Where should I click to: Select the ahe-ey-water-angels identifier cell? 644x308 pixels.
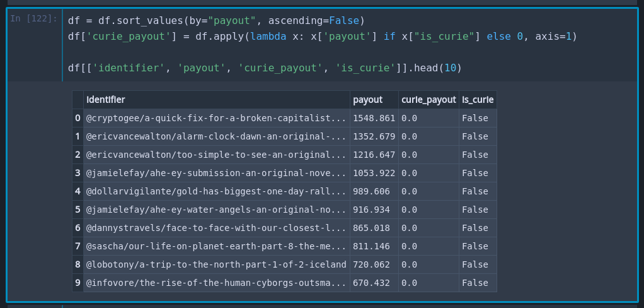click(x=216, y=210)
